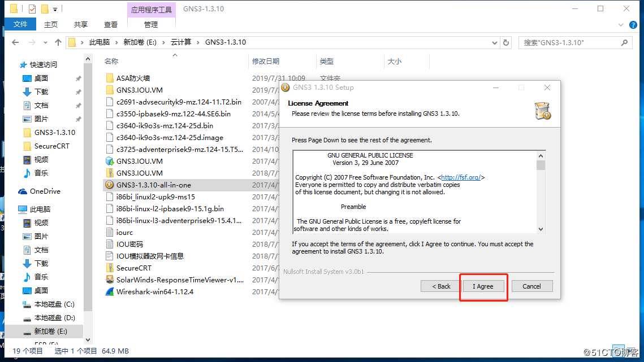This screenshot has width=644, height=362.
Task: Click the license scrollbar up arrow
Action: coord(541,155)
